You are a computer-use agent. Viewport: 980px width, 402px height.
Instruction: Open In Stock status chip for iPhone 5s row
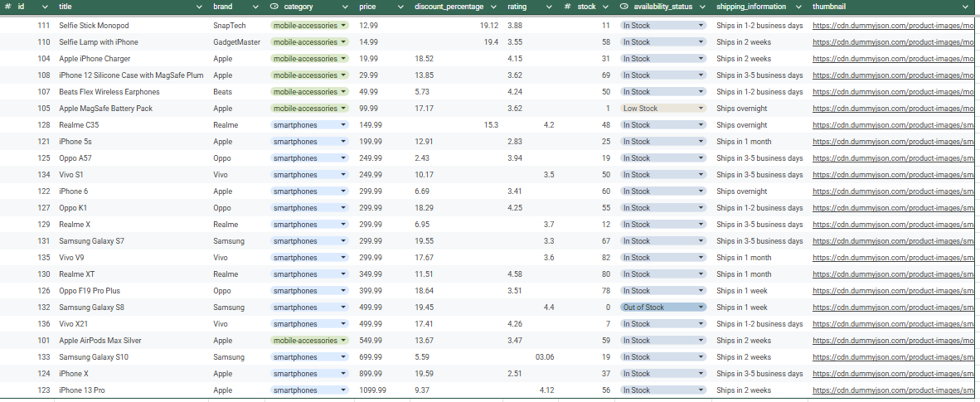point(663,141)
